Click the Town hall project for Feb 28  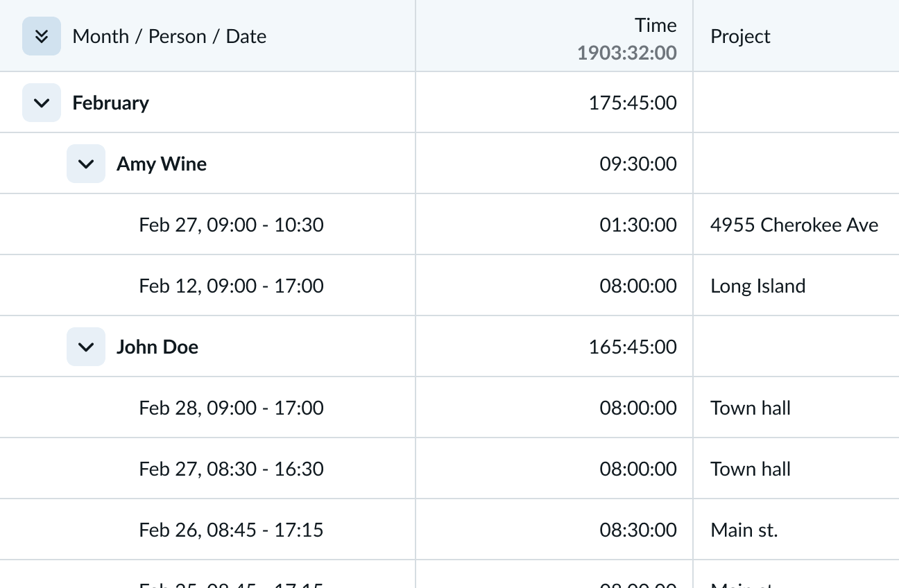(x=751, y=408)
